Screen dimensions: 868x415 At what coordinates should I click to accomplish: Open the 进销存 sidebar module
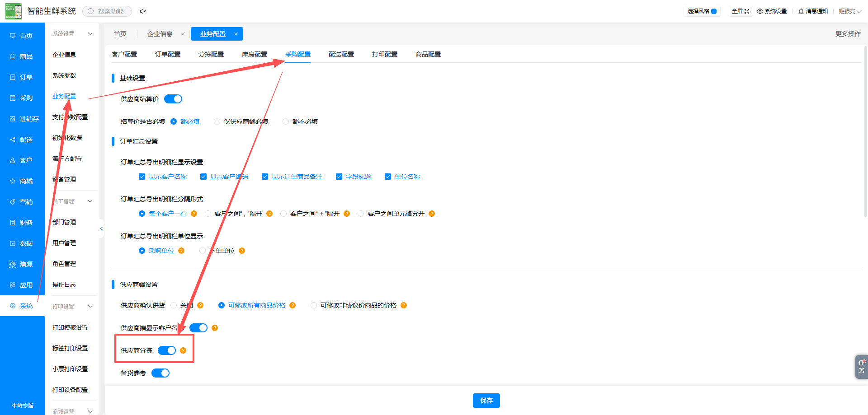[24, 119]
